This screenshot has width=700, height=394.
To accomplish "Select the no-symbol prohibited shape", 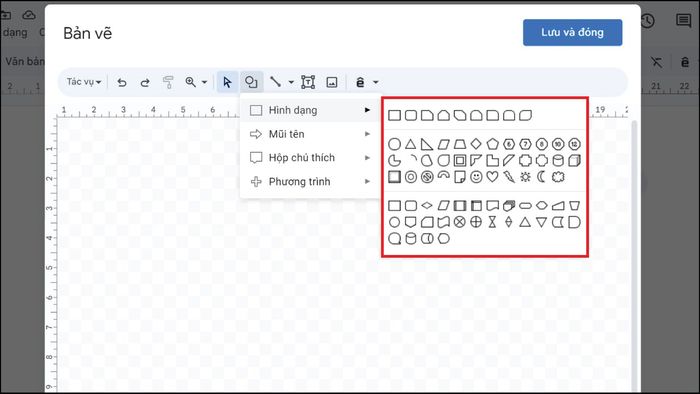I will point(427,177).
